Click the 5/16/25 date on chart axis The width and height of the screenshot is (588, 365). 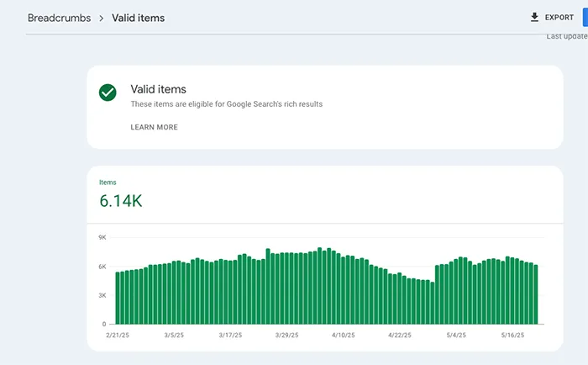[512, 335]
